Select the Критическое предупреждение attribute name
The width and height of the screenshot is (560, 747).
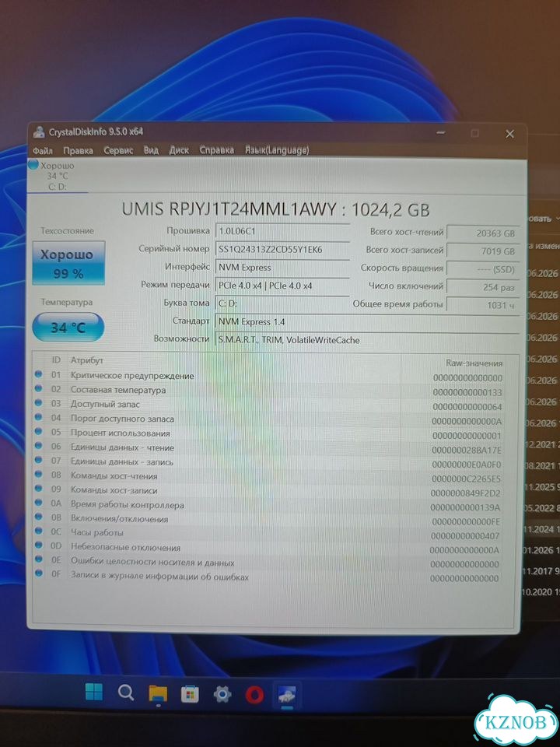point(132,375)
